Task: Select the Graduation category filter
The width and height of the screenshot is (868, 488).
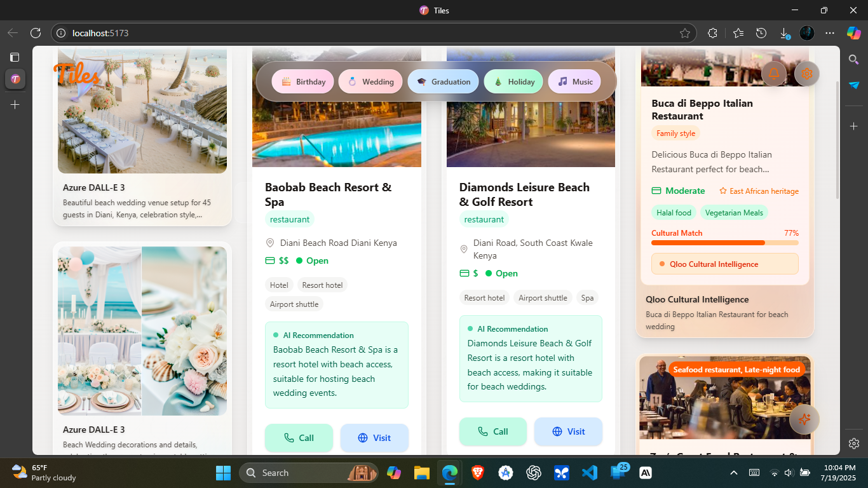Action: point(443,81)
